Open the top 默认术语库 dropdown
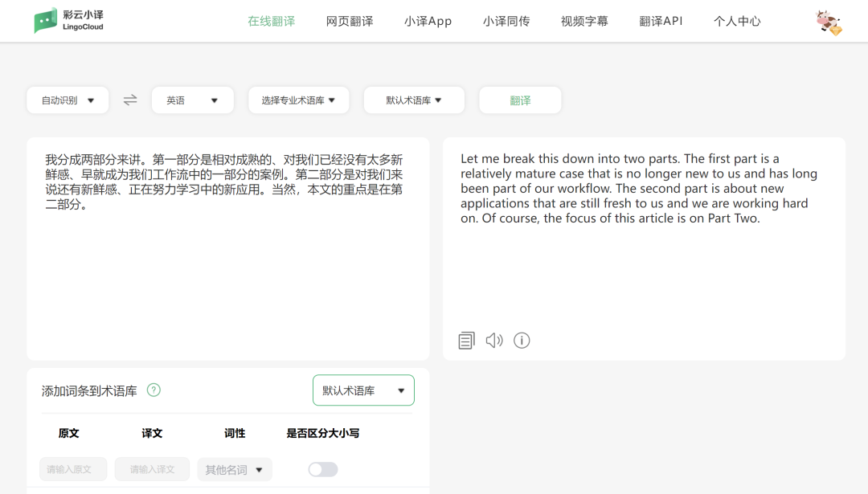 pos(414,100)
